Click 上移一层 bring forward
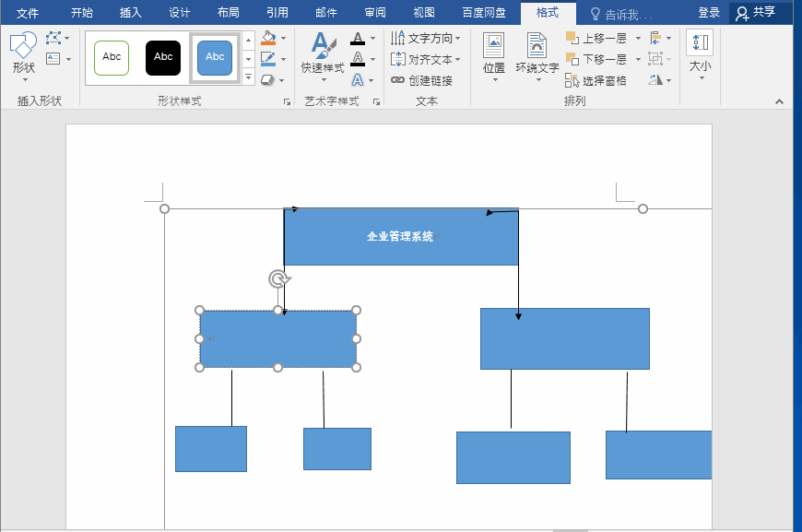802x532 pixels. click(597, 39)
